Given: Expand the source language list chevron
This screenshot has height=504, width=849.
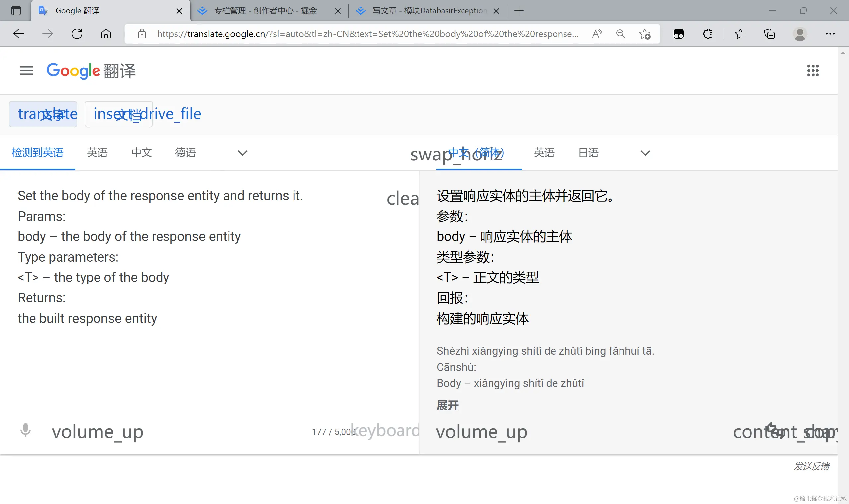Looking at the screenshot, I should [x=242, y=153].
